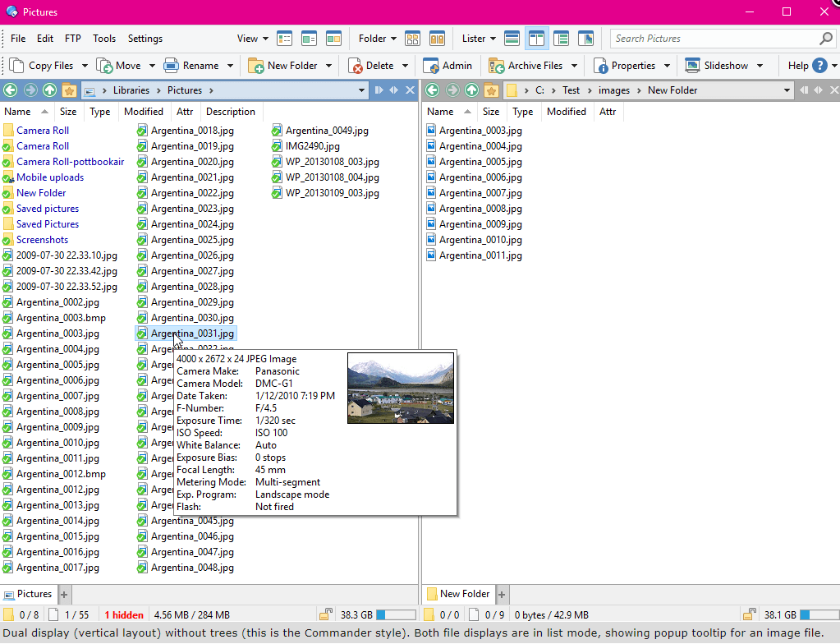840x644 pixels.
Task: Toggle the dual vertical Lister layout
Action: (537, 39)
